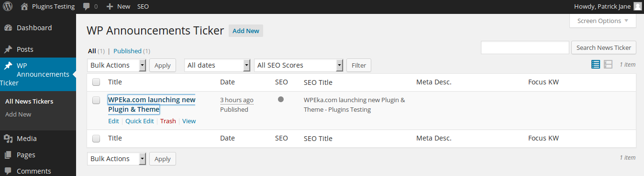Click the Plugins Testing site name
This screenshot has width=644, height=176.
pos(53,7)
